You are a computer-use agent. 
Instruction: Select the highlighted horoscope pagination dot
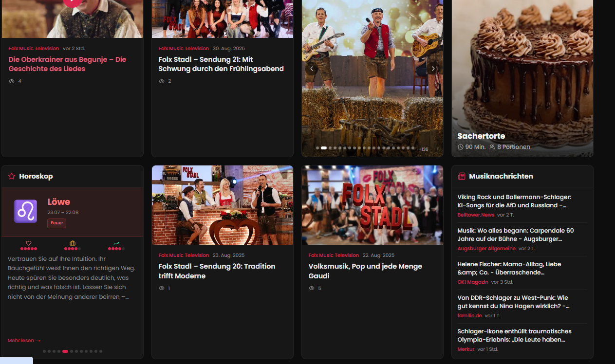[65, 351]
